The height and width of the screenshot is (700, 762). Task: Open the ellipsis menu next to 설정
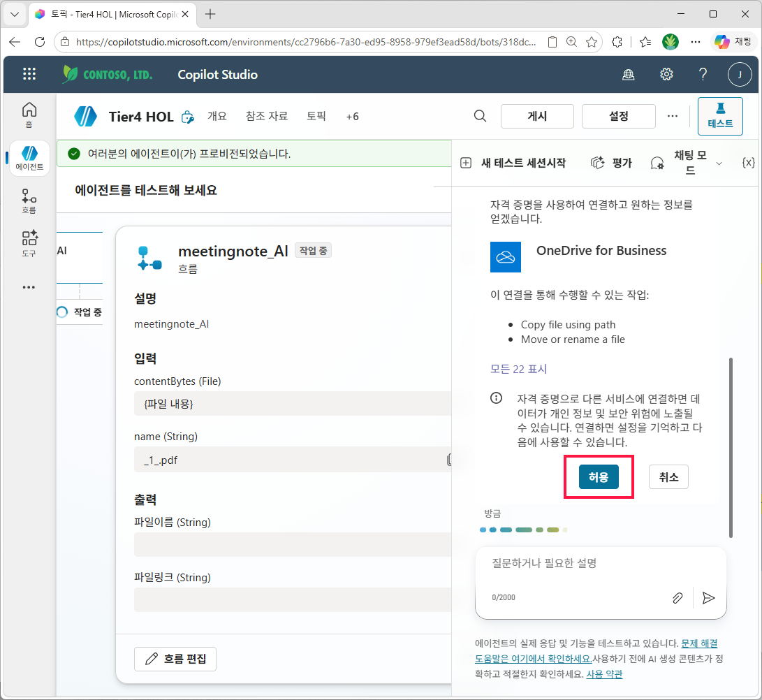[672, 116]
